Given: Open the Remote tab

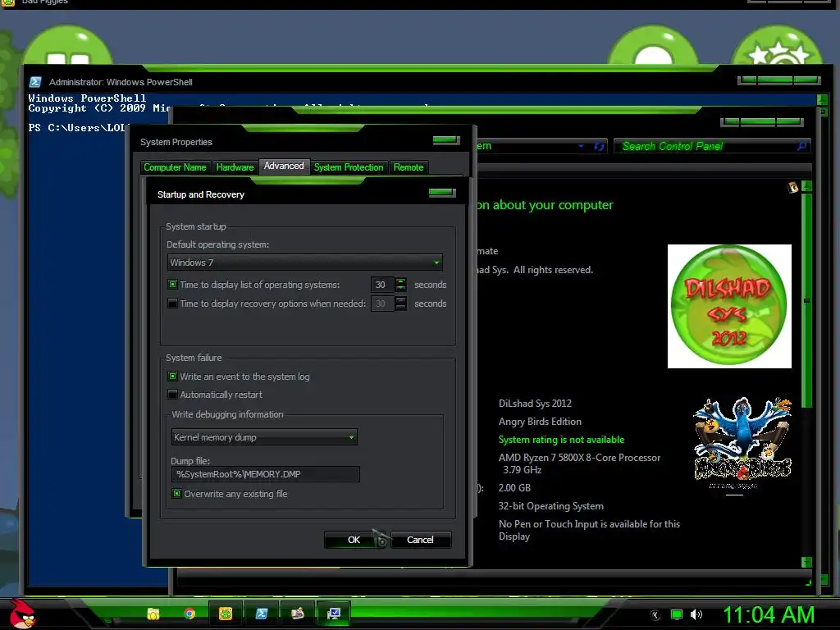Looking at the screenshot, I should point(409,167).
